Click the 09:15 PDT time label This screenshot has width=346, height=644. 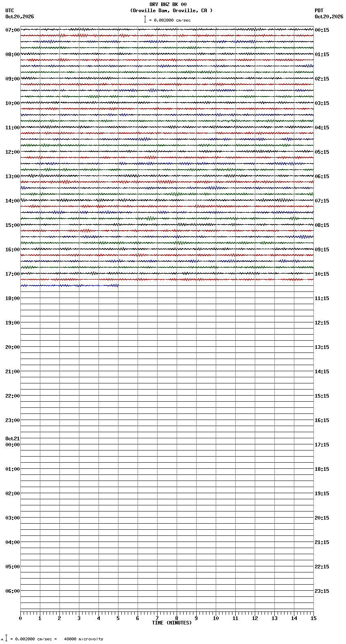(x=322, y=250)
